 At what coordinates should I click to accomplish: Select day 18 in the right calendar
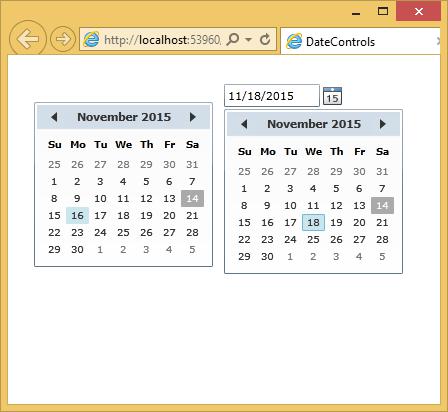tap(313, 222)
